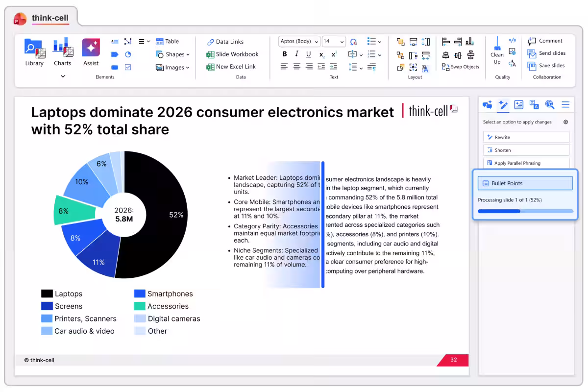Screen dimensions: 588x392
Task: Center align text
Action: point(297,67)
